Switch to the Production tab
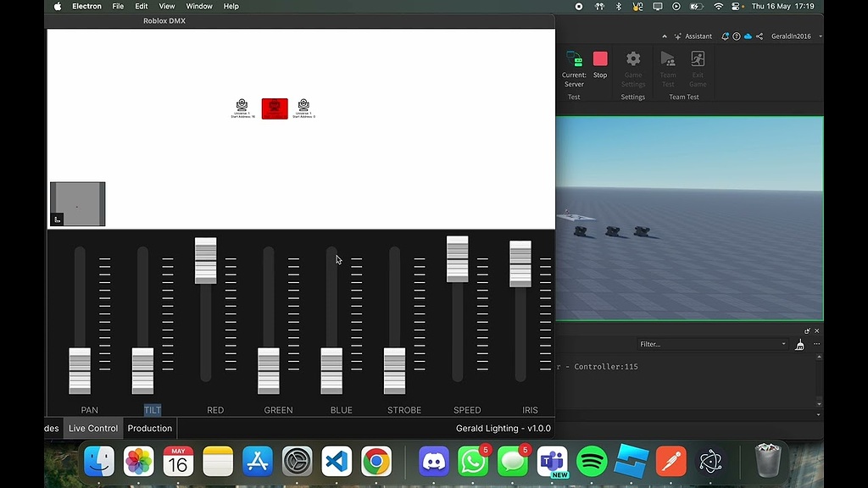Image resolution: width=868 pixels, height=488 pixels. 149,429
